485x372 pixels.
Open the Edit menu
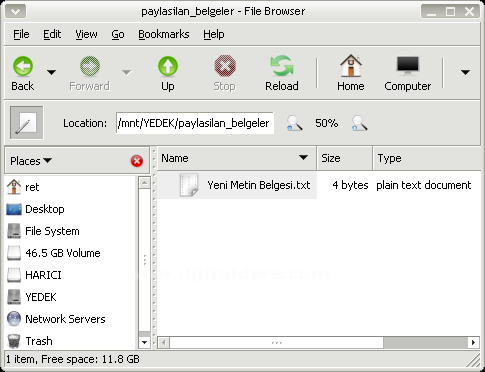point(52,34)
